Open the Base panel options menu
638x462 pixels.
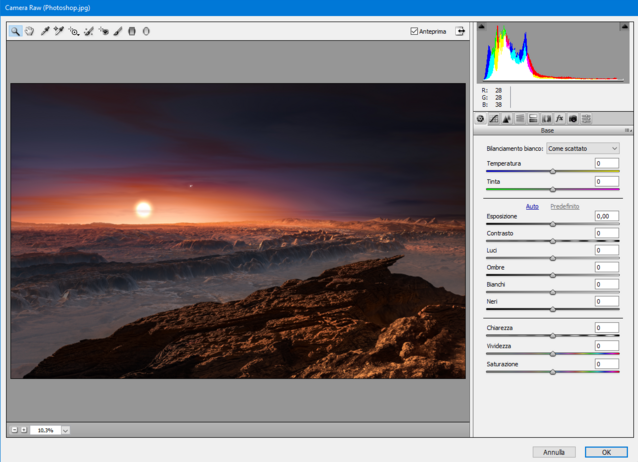tap(628, 131)
